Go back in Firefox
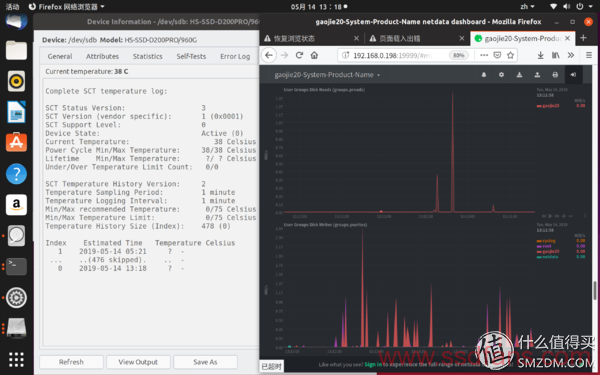This screenshot has height=375, width=600. 269,55
